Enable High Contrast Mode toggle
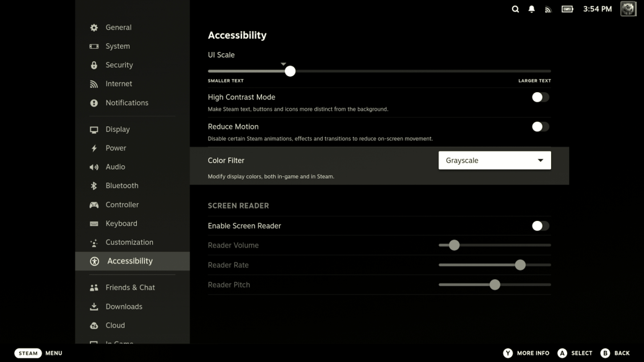This screenshot has width=644, height=362. [x=540, y=97]
